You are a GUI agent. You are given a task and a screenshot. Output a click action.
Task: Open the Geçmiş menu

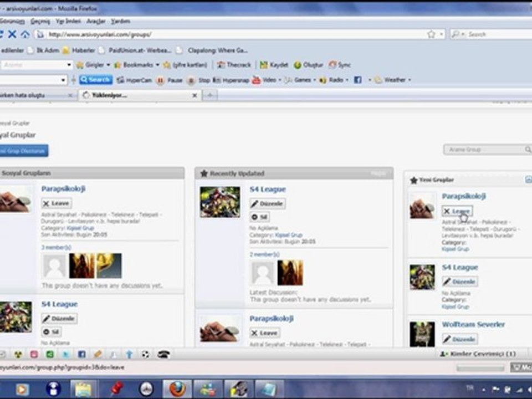tap(40, 22)
